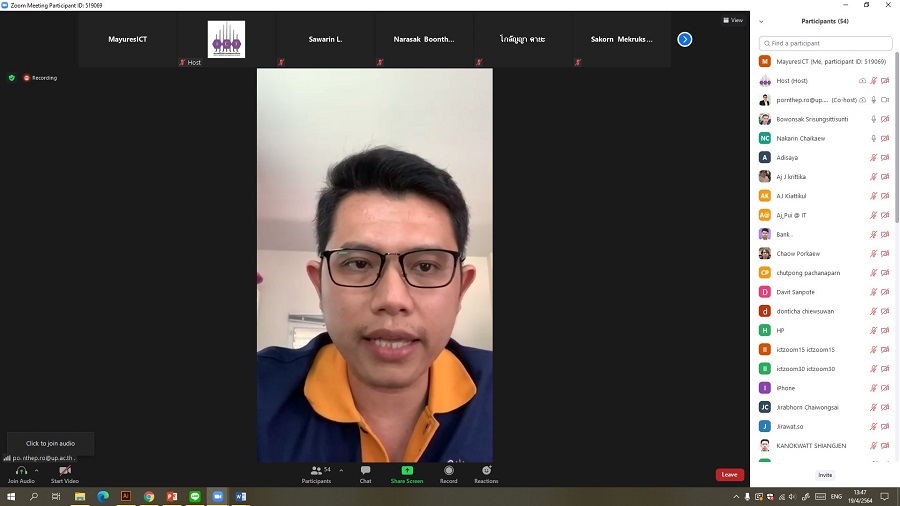Click the Record icon
Image resolution: width=900 pixels, height=506 pixels.
coord(449,470)
